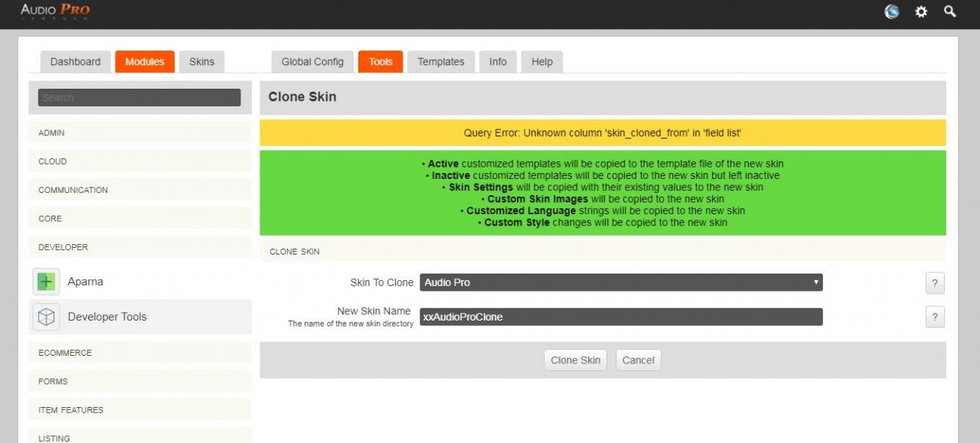Click the Audio Pro logo
This screenshot has width=980, height=443.
pyautogui.click(x=55, y=11)
